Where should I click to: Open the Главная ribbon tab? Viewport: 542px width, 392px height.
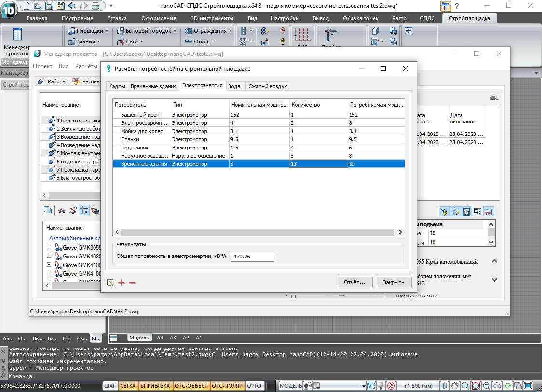point(37,18)
